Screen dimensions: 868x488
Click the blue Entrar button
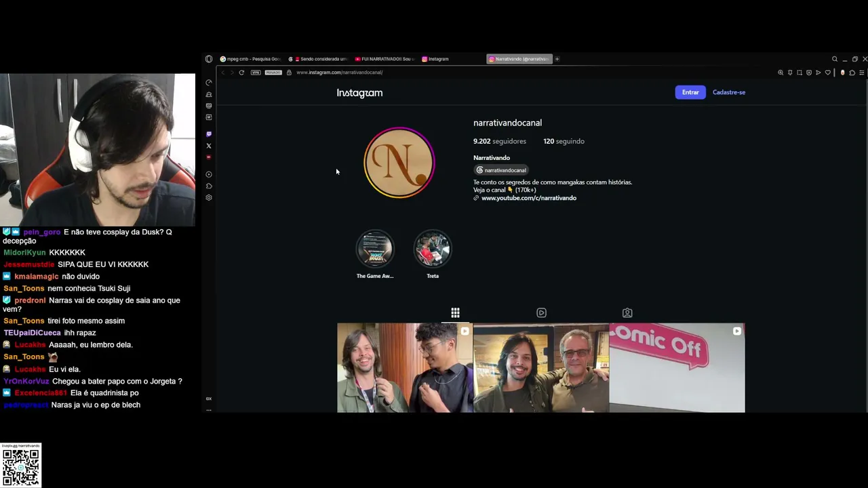[x=690, y=92]
